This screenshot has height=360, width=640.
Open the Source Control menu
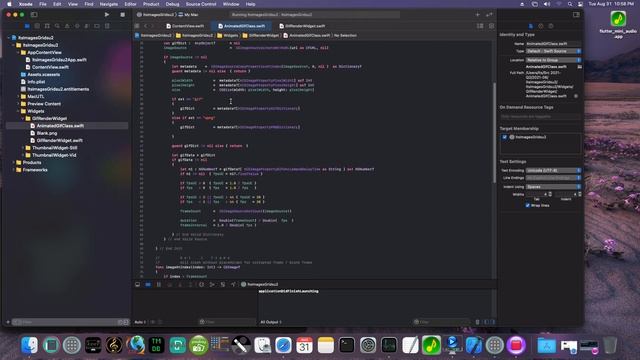[x=201, y=4]
